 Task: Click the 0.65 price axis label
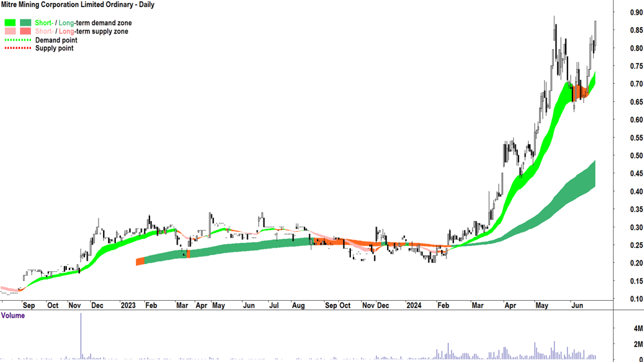click(636, 102)
